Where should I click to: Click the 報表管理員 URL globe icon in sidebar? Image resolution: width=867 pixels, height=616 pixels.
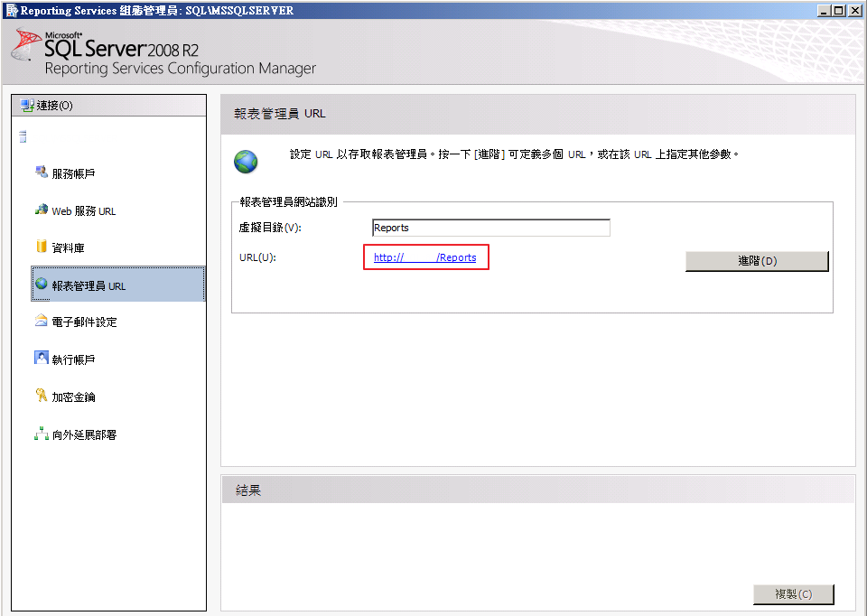click(x=42, y=284)
